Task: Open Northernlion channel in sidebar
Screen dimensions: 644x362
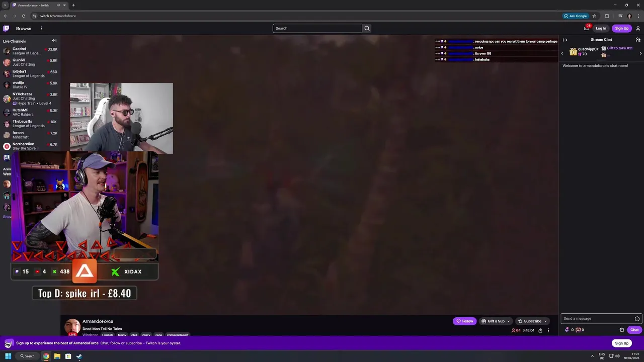Action: pyautogui.click(x=30, y=146)
